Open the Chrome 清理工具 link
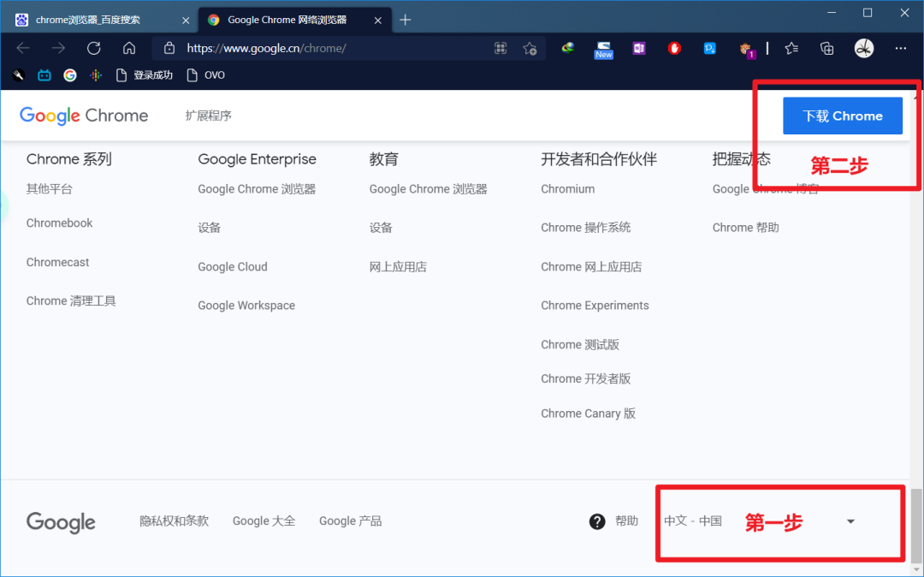 coord(71,301)
